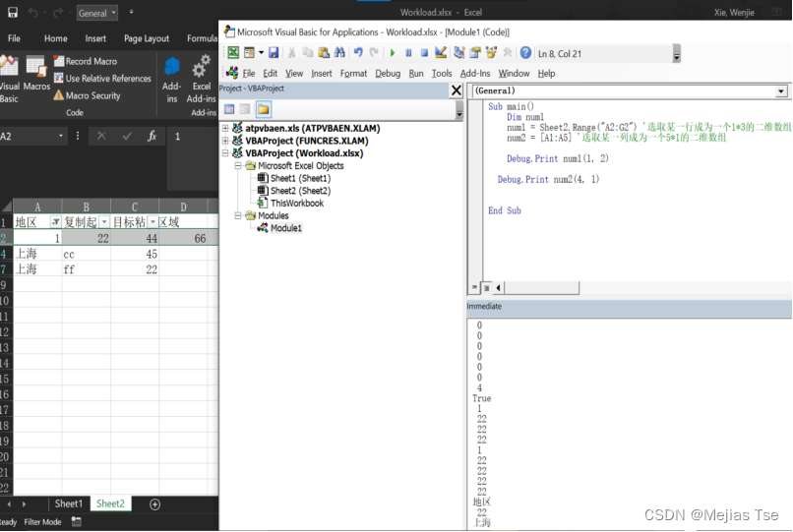Click the View Code icon in Project pane

pyautogui.click(x=229, y=109)
